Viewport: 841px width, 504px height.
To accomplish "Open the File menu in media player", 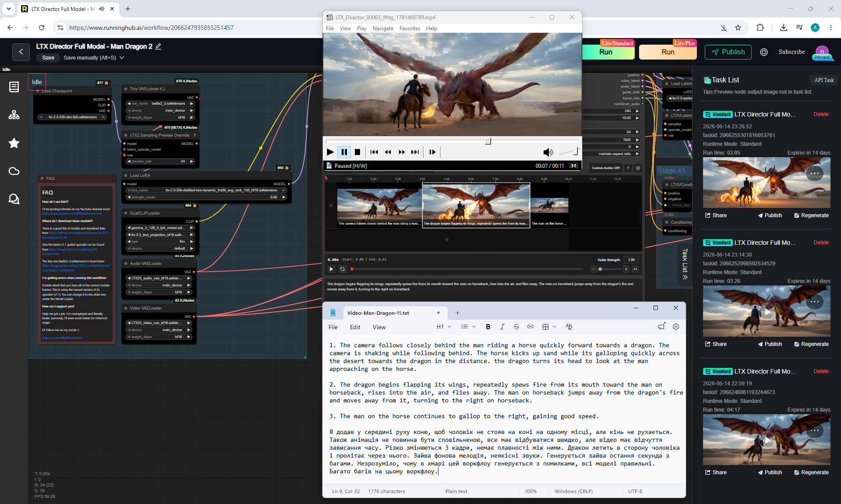I will 330,28.
